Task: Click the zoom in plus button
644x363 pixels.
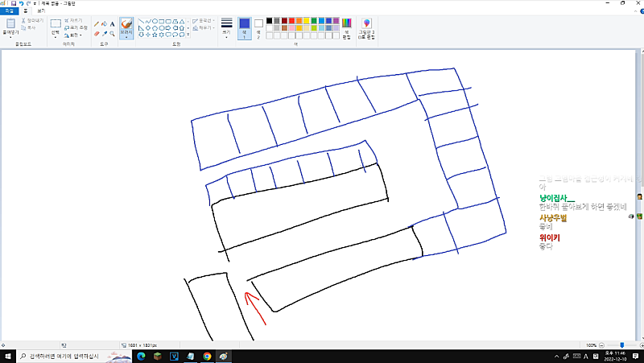Action: tap(642, 345)
